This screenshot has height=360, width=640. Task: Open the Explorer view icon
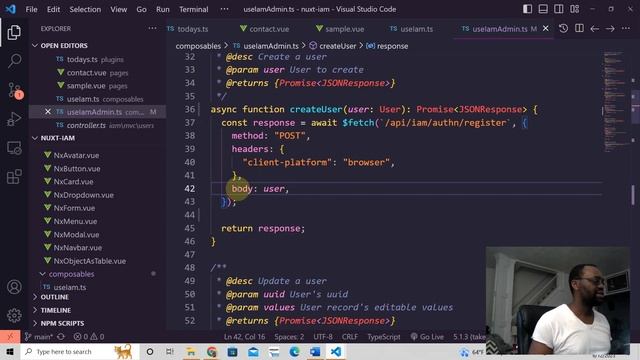pos(14,32)
